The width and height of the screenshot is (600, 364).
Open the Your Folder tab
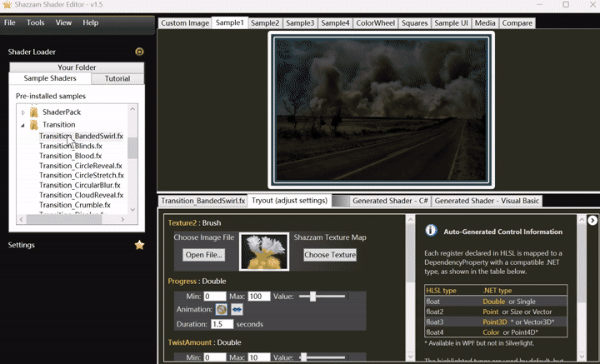[77, 67]
